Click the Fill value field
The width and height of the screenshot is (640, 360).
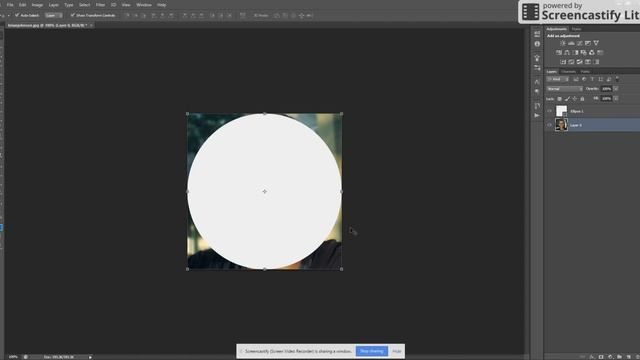coord(607,99)
